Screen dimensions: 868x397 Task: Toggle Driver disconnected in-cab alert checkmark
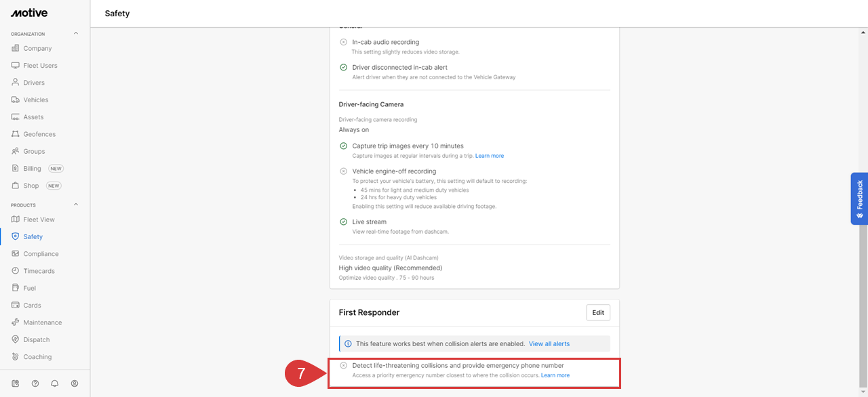point(344,67)
